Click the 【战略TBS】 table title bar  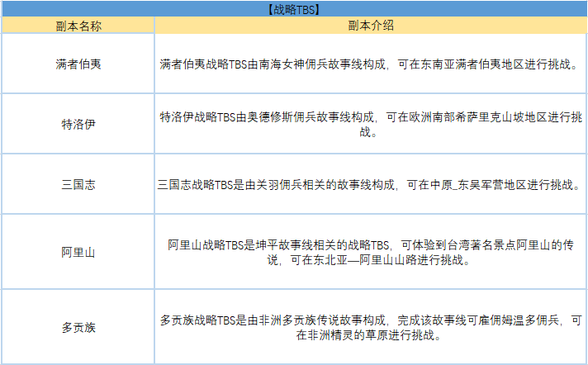[x=294, y=9]
